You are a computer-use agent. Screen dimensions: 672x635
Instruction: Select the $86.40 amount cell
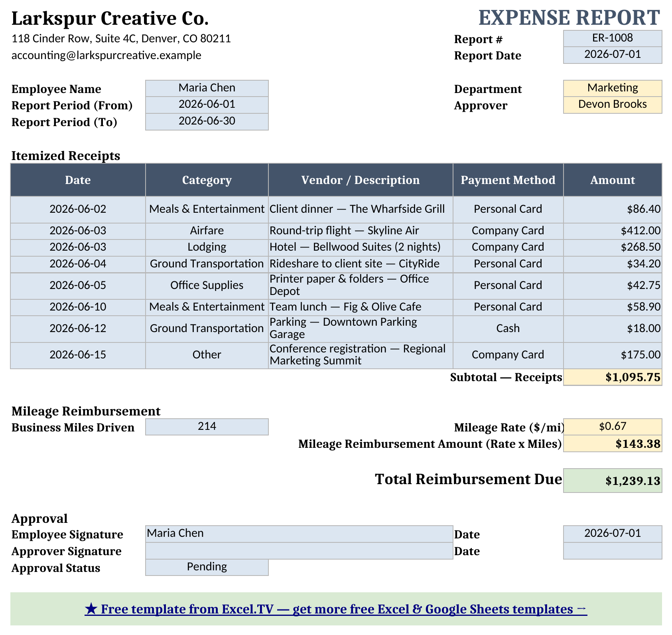coord(613,209)
